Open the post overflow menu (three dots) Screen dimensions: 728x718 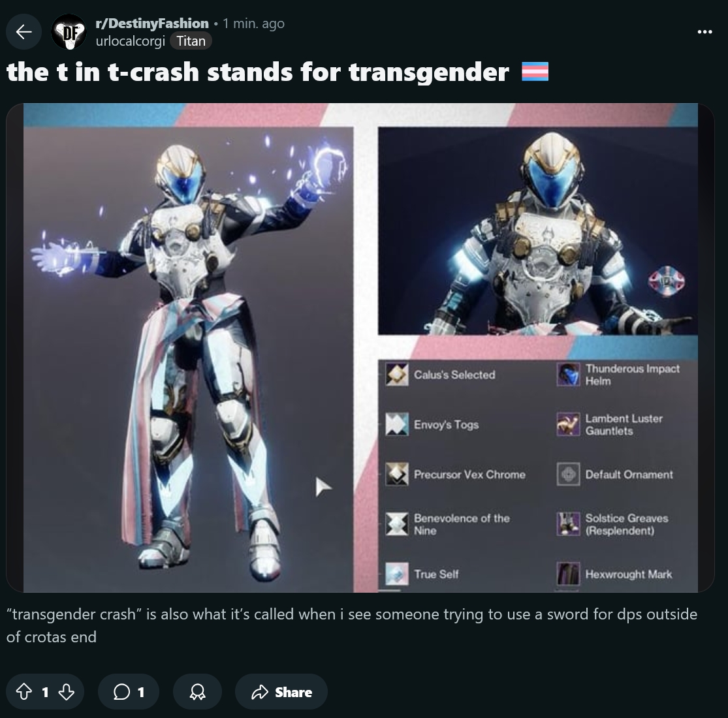pyautogui.click(x=704, y=31)
